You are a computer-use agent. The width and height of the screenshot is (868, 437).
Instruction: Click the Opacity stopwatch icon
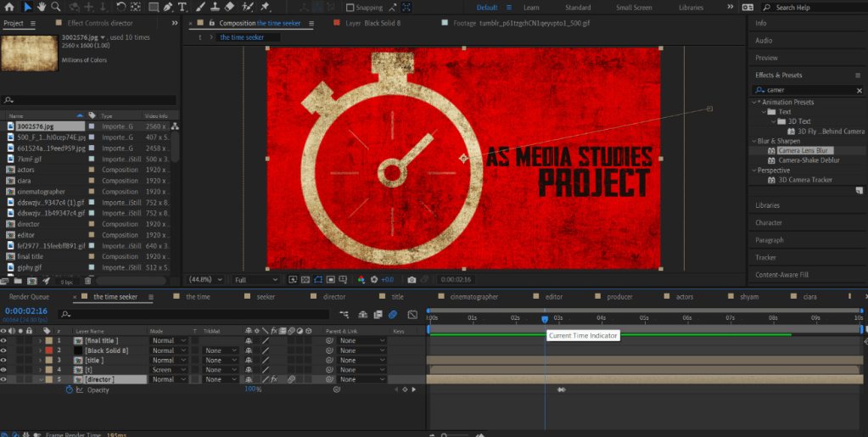coord(70,389)
